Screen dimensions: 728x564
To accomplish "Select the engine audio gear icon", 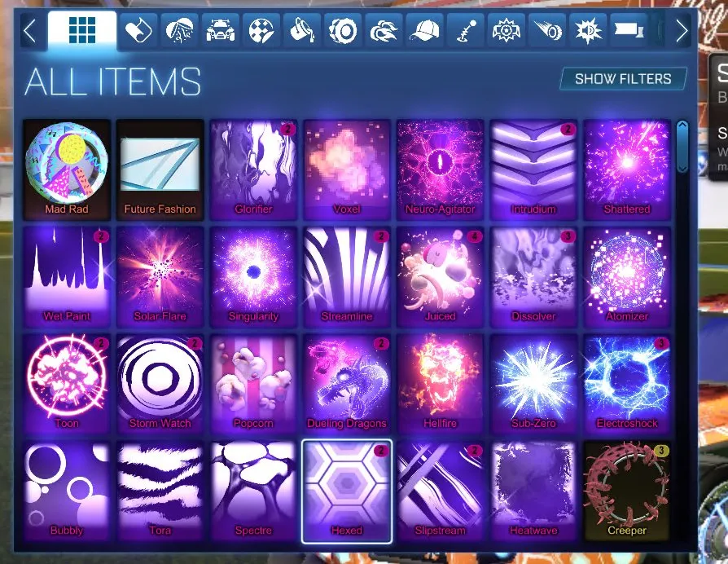I will click(507, 30).
